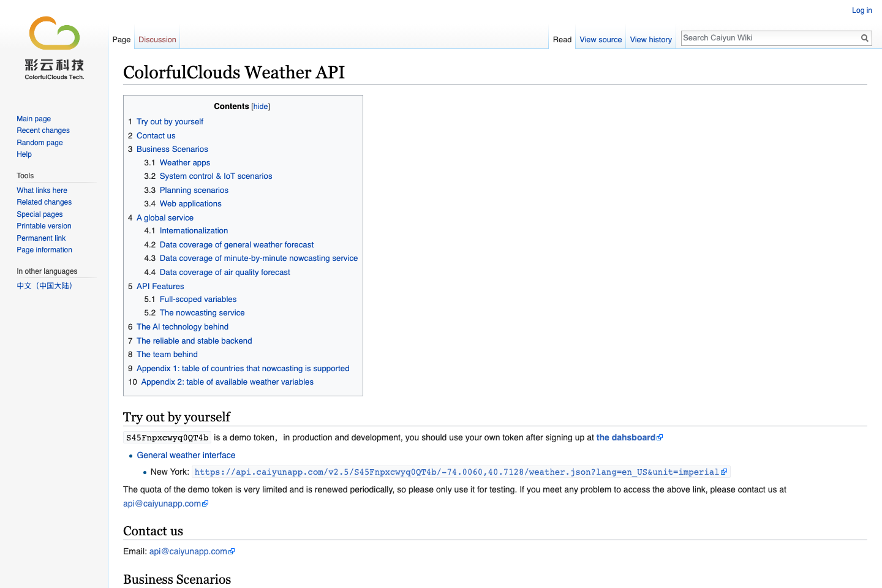Click the New York weather API URL

[x=457, y=472]
